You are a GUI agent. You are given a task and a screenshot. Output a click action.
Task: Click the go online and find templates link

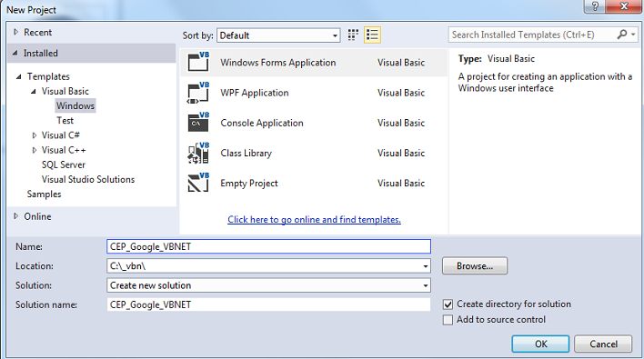[x=314, y=220]
